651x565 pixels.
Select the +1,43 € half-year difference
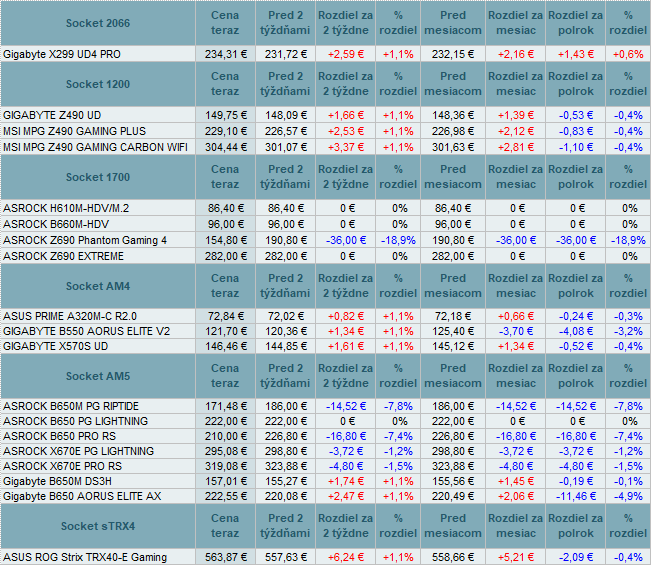575,54
